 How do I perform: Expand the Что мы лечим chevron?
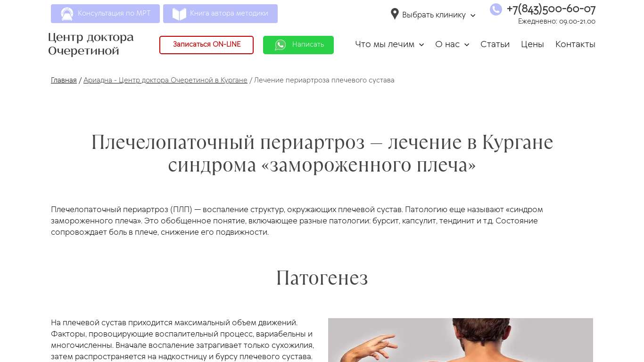(421, 45)
